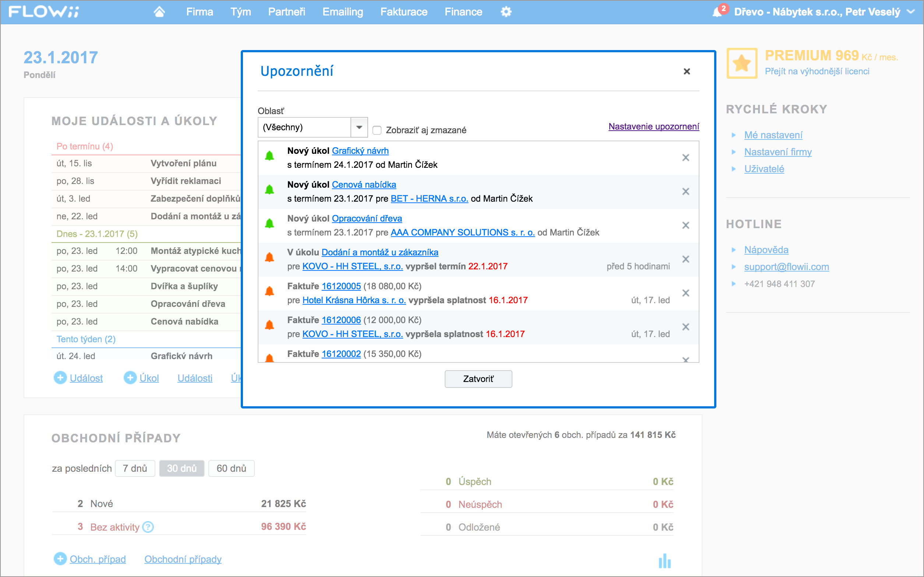Screen dimensions: 924x577
Task: Expand the user account menu chevron
Action: (911, 12)
